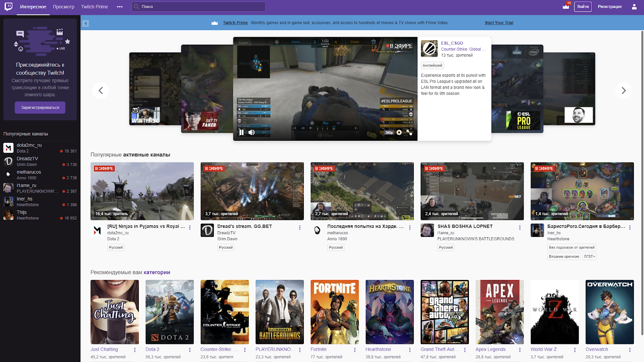This screenshot has width=644, height=362.
Task: Open the Grim Dawn stream thumbnail
Action: 252,191
